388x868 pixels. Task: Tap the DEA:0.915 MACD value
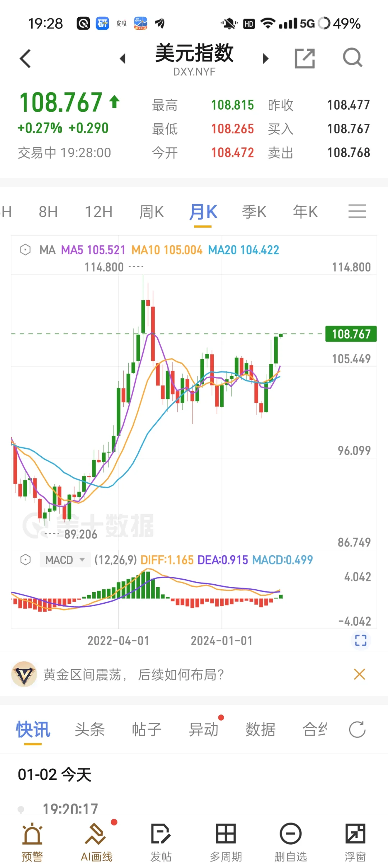[223, 560]
